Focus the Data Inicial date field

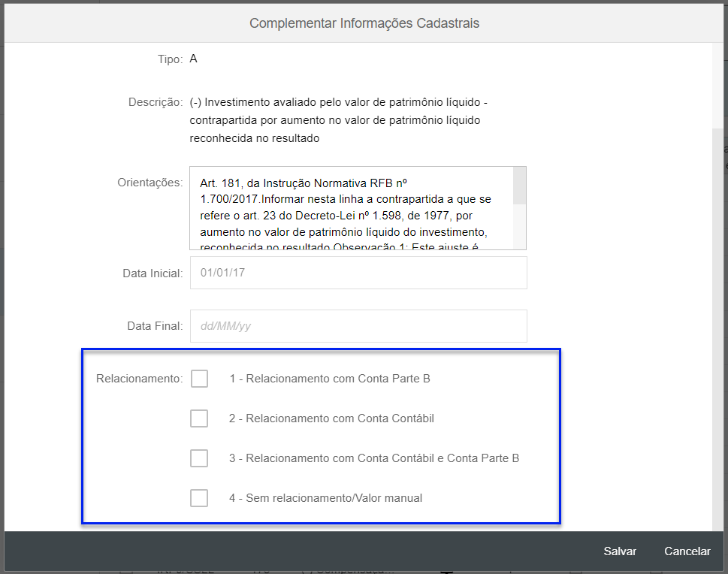point(358,273)
